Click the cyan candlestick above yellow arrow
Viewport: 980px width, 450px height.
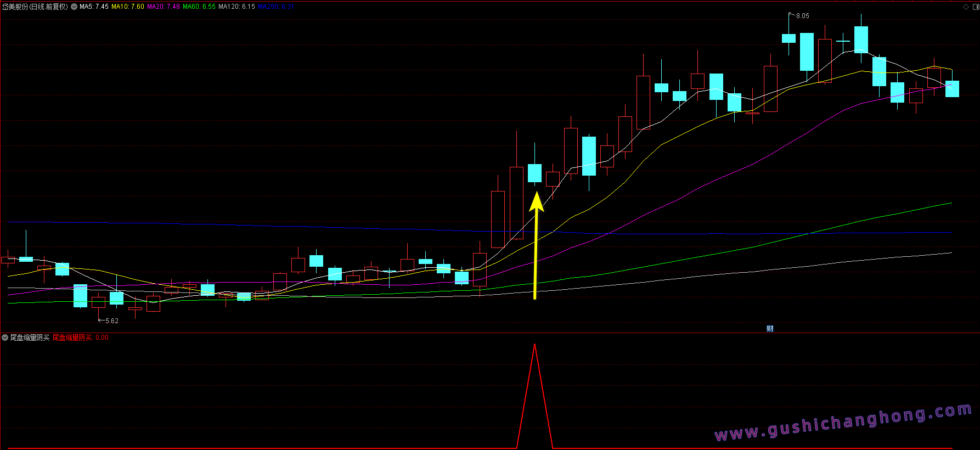(534, 173)
